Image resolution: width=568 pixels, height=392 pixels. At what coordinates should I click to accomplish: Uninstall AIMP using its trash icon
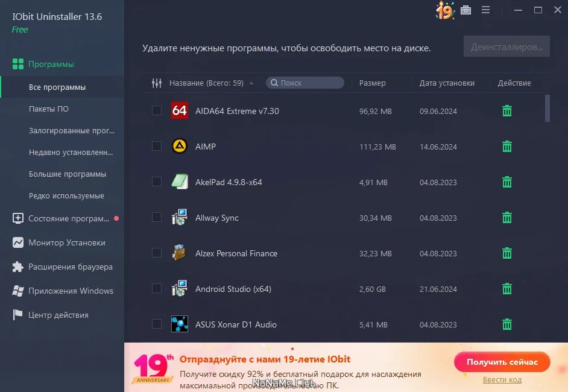(x=506, y=147)
